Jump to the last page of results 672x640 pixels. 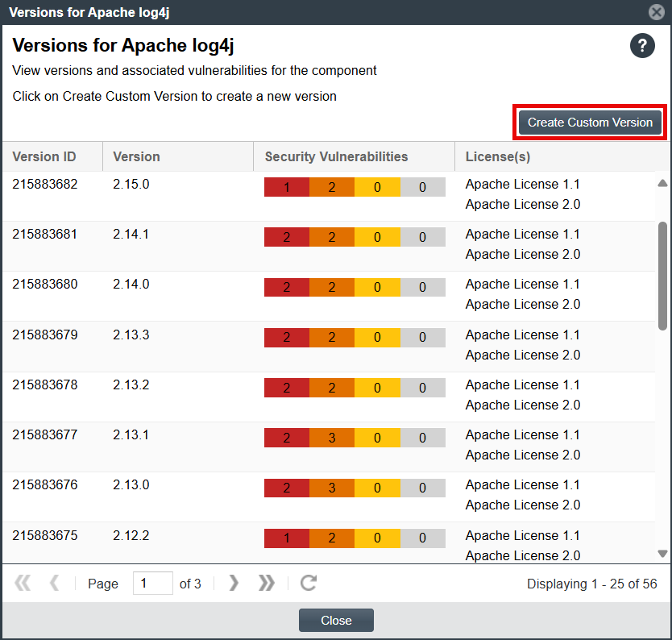coord(267,584)
